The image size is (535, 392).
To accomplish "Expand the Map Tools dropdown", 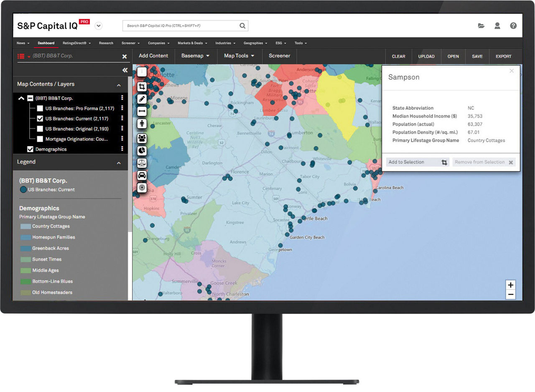I will click(239, 56).
